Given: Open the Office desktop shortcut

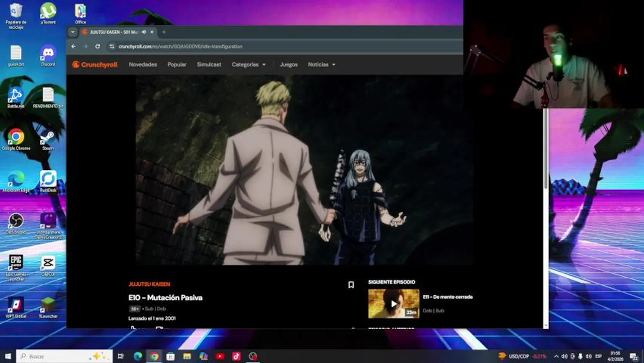Looking at the screenshot, I should [80, 14].
